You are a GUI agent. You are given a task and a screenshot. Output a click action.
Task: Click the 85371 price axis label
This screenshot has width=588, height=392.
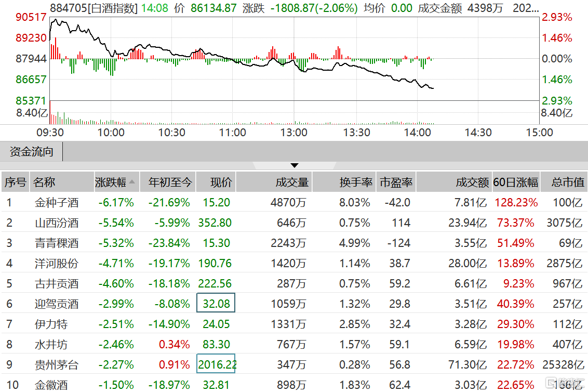(x=31, y=101)
